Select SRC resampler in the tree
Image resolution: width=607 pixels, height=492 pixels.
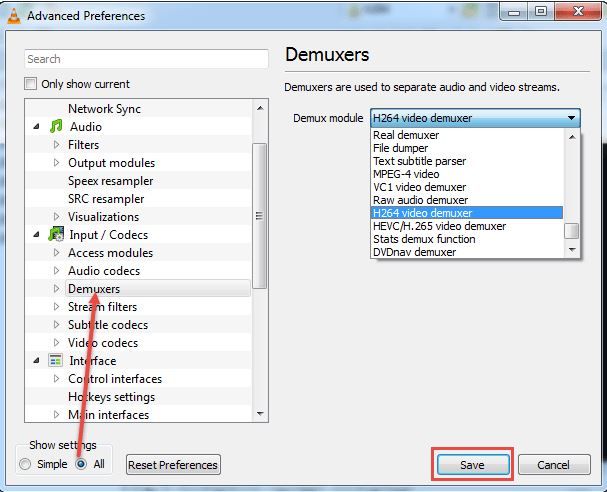[106, 199]
